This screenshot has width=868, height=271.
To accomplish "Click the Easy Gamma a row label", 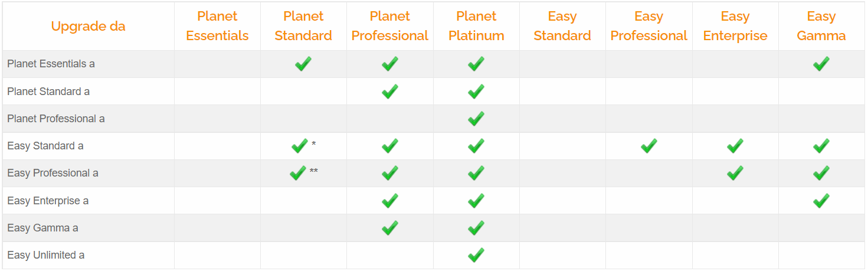I will click(x=42, y=228).
